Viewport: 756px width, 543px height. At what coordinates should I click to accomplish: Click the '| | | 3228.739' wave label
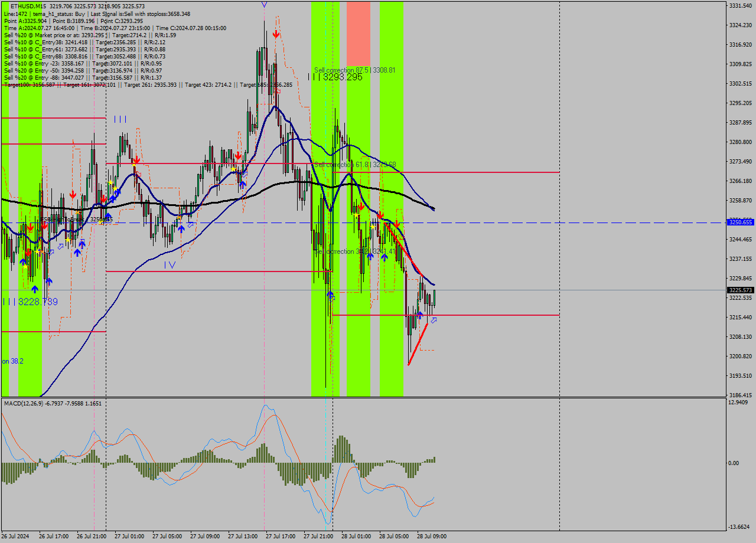[30, 302]
